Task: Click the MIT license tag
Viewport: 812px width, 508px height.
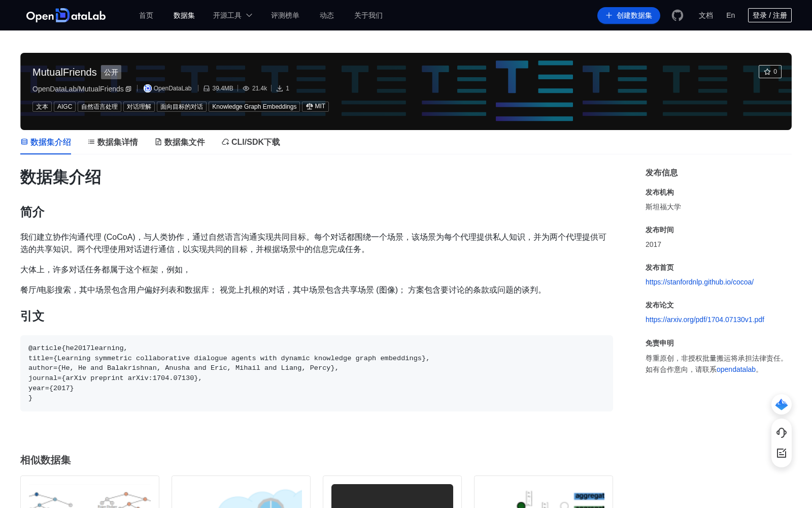Action: click(315, 107)
